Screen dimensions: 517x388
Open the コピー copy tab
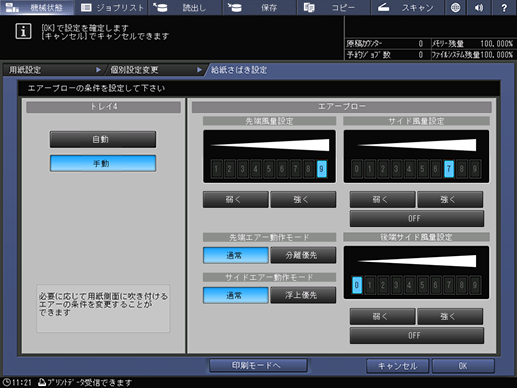pyautogui.click(x=334, y=7)
